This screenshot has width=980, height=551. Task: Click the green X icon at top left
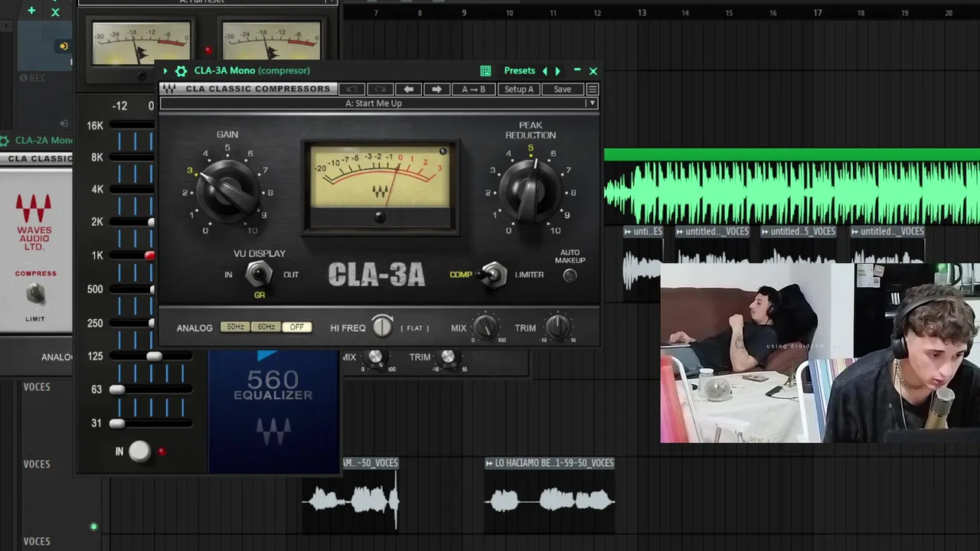[x=55, y=11]
